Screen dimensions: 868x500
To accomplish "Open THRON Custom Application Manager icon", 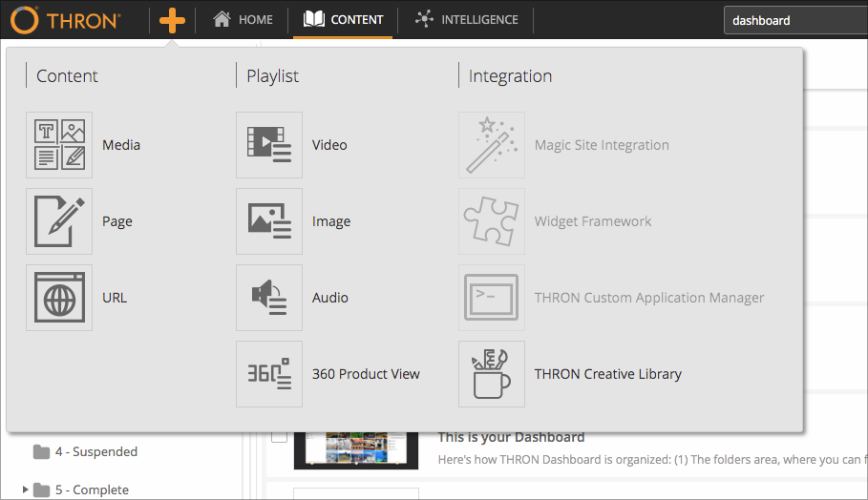I will pos(492,298).
